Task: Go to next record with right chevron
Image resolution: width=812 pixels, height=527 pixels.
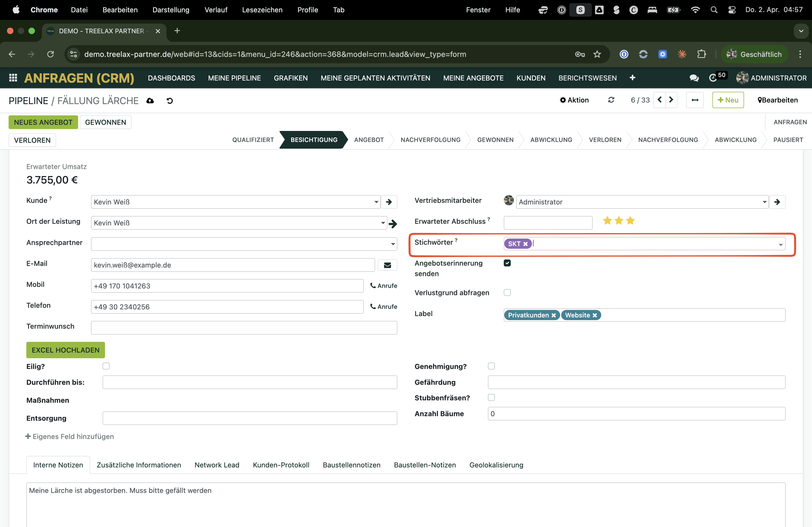Action: [x=671, y=100]
